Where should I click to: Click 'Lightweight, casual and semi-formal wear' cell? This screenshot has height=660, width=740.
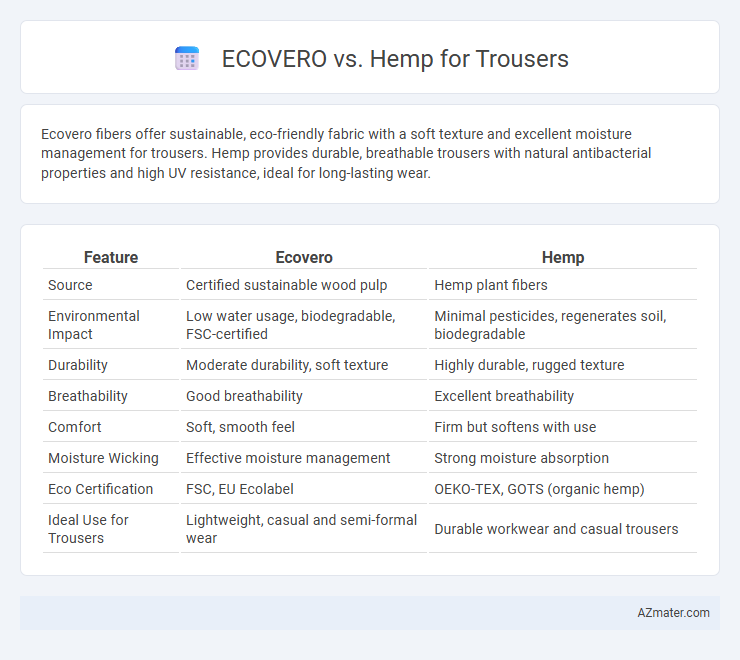point(304,529)
